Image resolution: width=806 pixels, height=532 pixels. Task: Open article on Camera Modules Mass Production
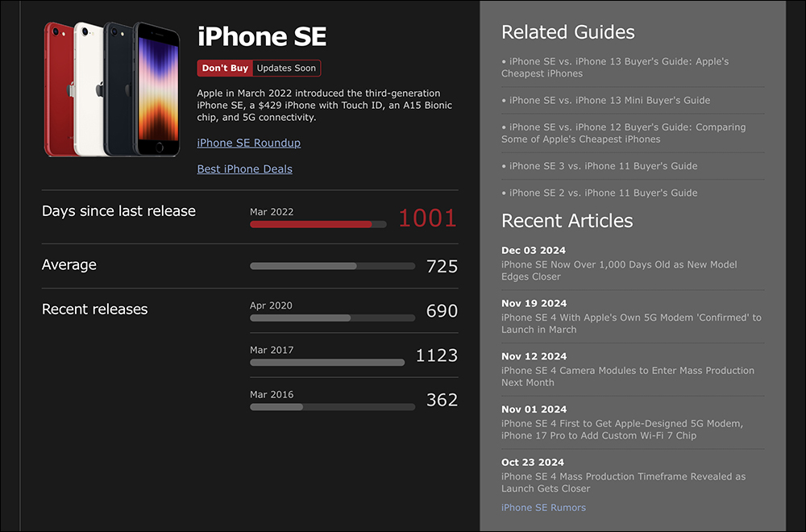(628, 376)
